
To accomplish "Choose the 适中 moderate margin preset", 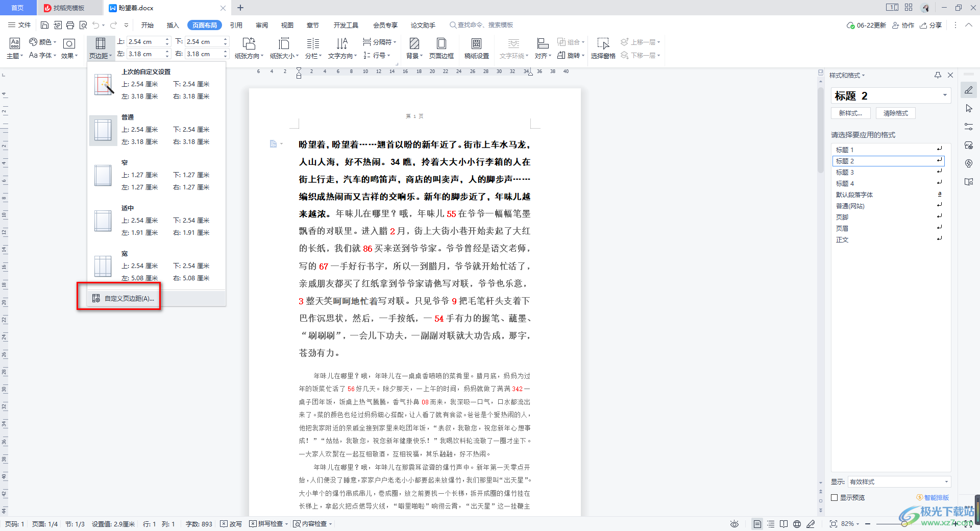I will [x=156, y=222].
